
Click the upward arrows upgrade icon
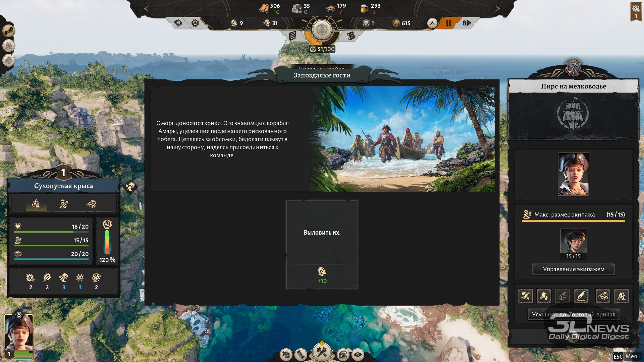pos(544,296)
